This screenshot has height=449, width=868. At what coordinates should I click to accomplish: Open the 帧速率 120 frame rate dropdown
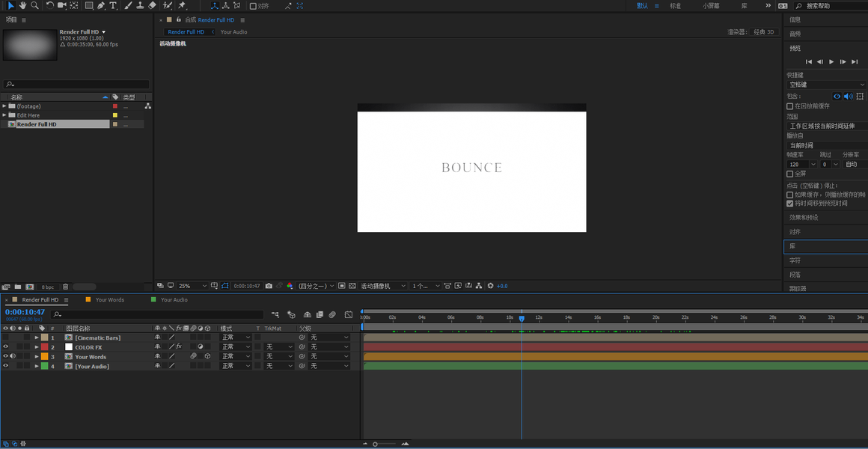pyautogui.click(x=801, y=165)
